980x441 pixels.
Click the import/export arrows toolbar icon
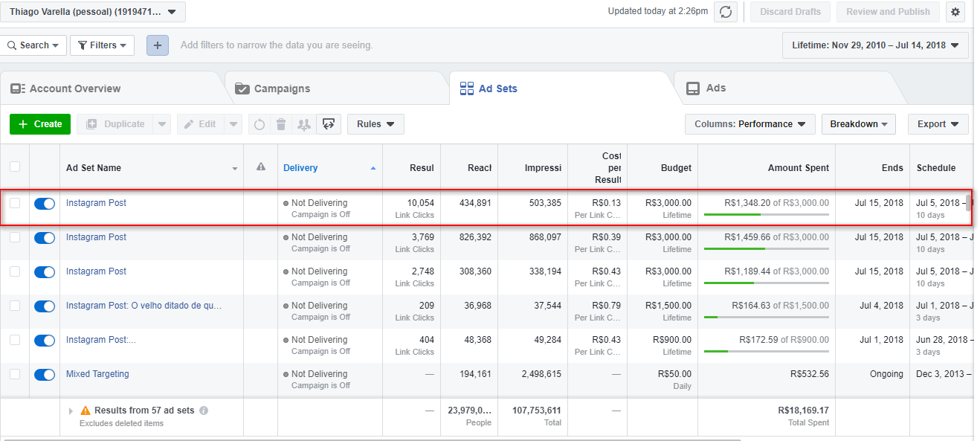pos(327,124)
